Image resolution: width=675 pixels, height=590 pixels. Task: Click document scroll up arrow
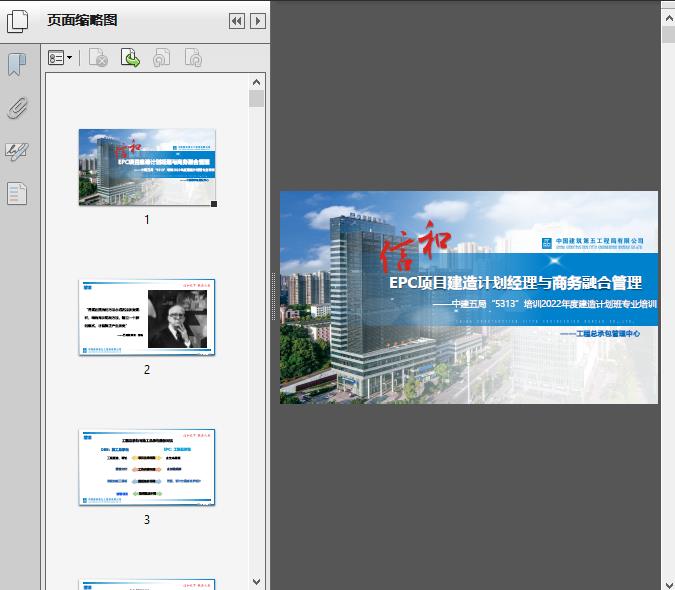tap(669, 19)
